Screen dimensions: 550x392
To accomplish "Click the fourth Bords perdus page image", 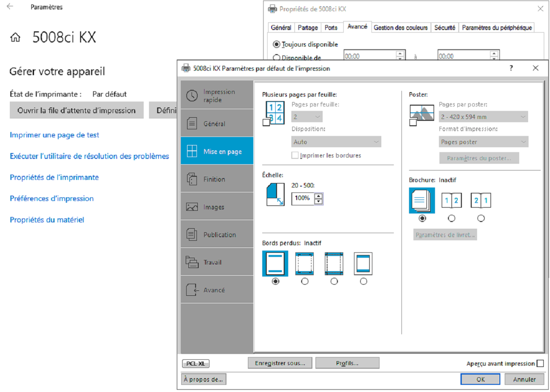I will tap(363, 264).
